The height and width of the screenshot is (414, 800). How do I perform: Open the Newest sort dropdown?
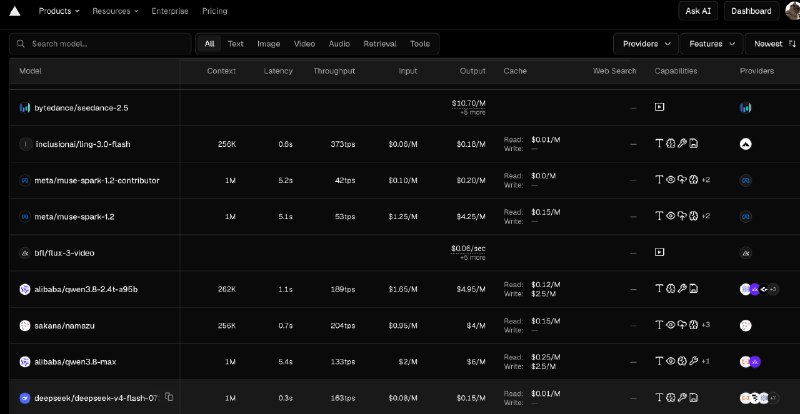(774, 44)
